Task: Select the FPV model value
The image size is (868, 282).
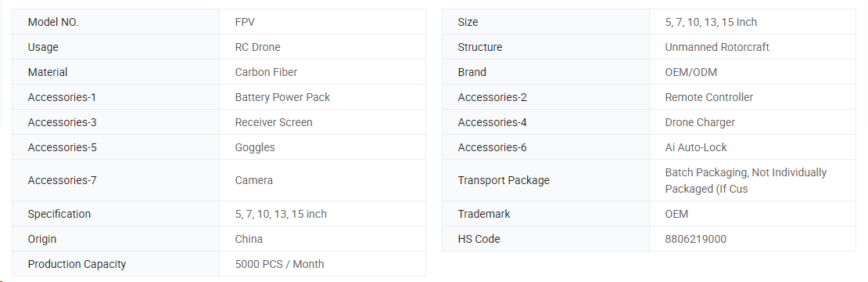Action: point(245,22)
